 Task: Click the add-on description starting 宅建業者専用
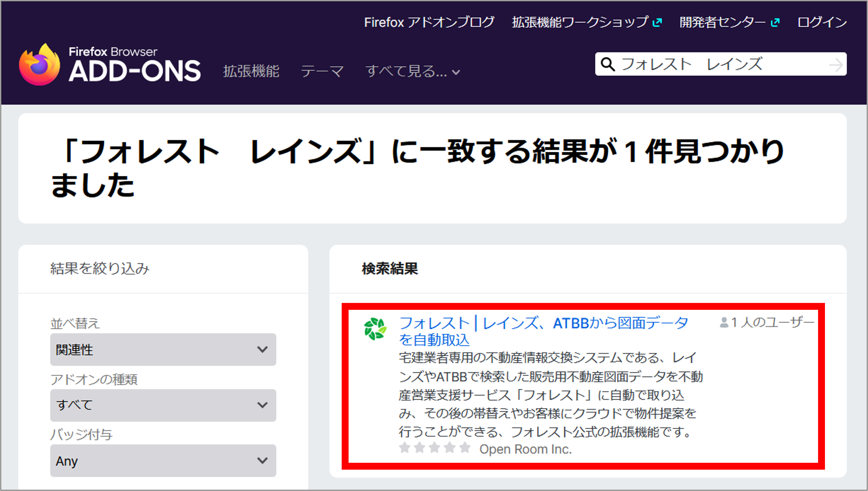pos(551,395)
